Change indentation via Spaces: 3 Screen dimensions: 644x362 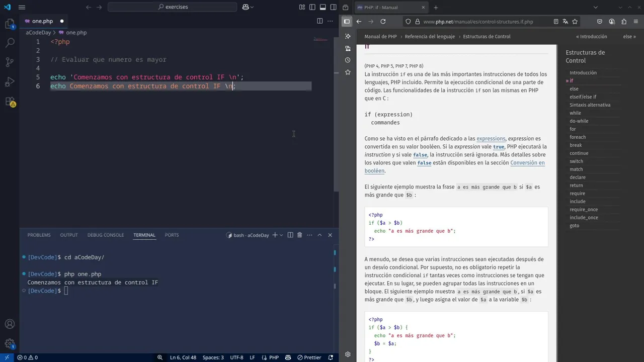pyautogui.click(x=213, y=357)
